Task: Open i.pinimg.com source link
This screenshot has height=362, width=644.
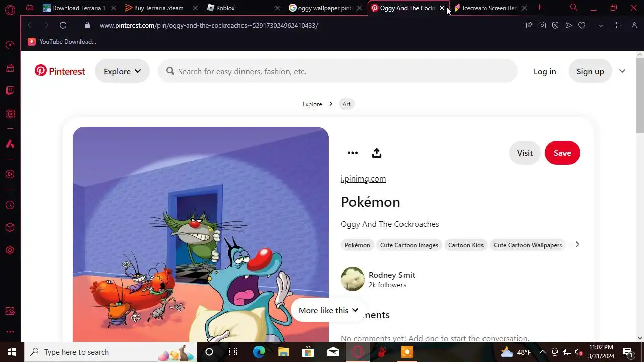Action: click(x=363, y=179)
